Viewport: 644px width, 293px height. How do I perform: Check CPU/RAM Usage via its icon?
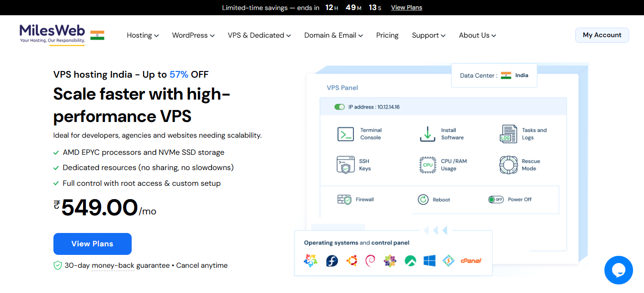pos(426,165)
